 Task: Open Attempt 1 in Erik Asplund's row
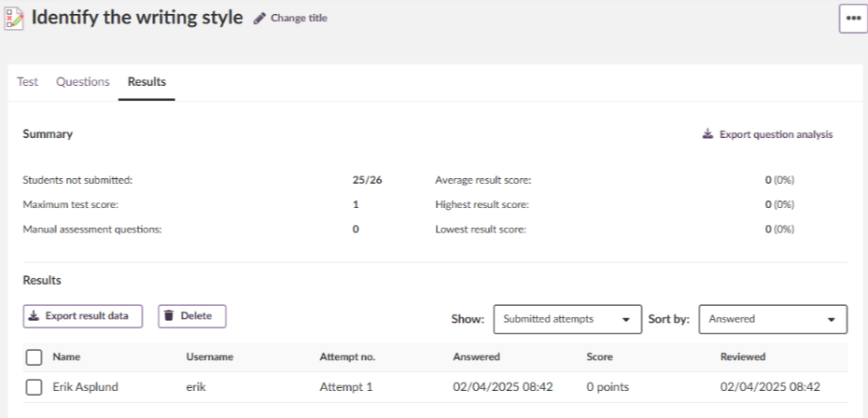pyautogui.click(x=345, y=387)
